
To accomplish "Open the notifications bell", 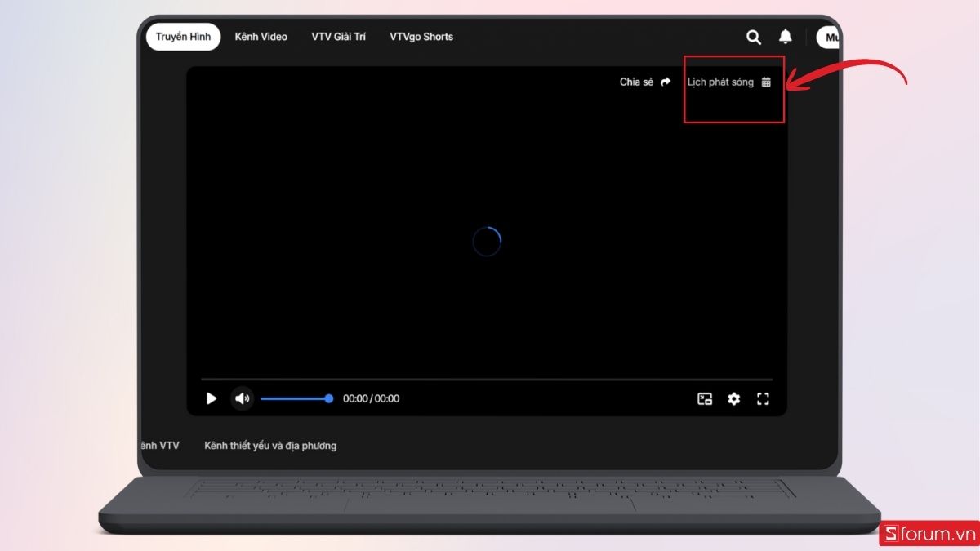I will pos(785,37).
